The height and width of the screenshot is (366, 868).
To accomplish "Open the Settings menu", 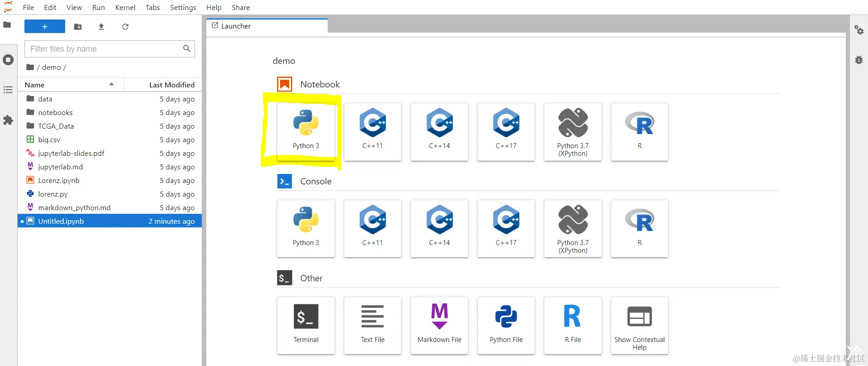I will [x=183, y=7].
